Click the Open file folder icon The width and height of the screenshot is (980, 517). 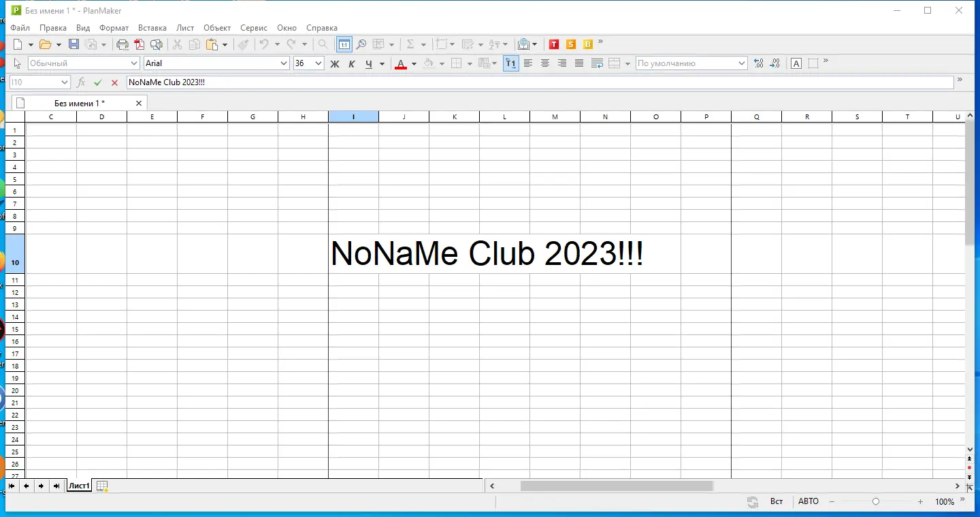(x=46, y=44)
